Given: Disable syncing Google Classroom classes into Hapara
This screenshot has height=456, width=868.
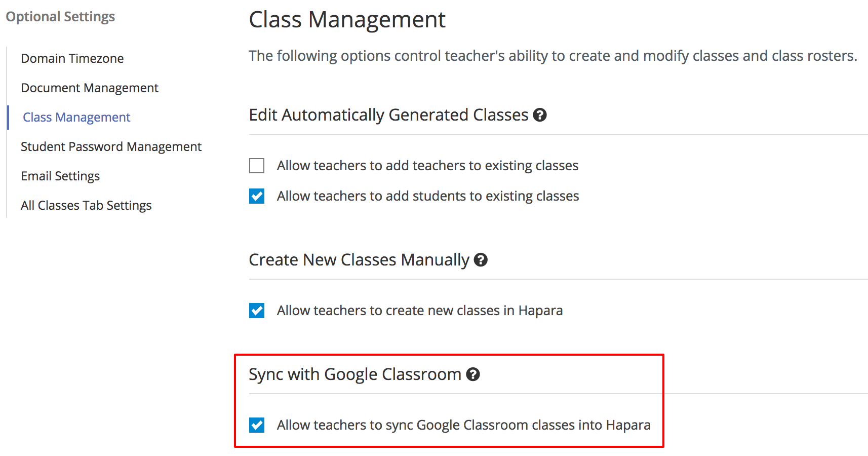Looking at the screenshot, I should 257,425.
